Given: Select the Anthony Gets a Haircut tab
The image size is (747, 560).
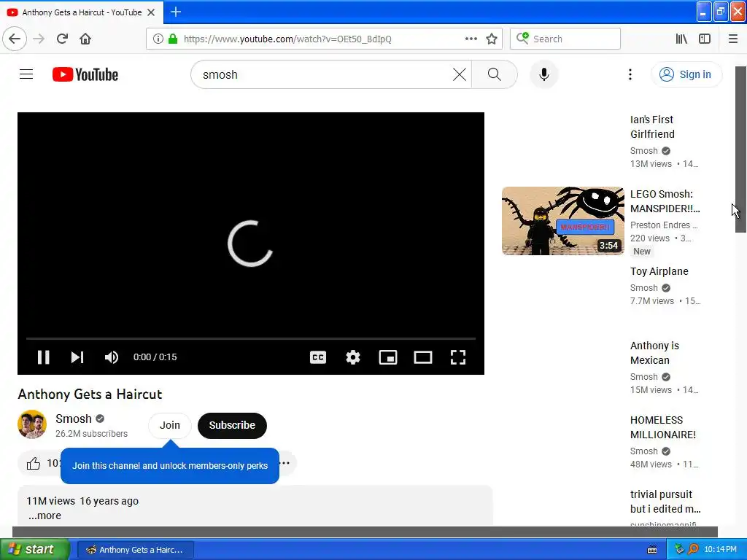Looking at the screenshot, I should coord(81,12).
